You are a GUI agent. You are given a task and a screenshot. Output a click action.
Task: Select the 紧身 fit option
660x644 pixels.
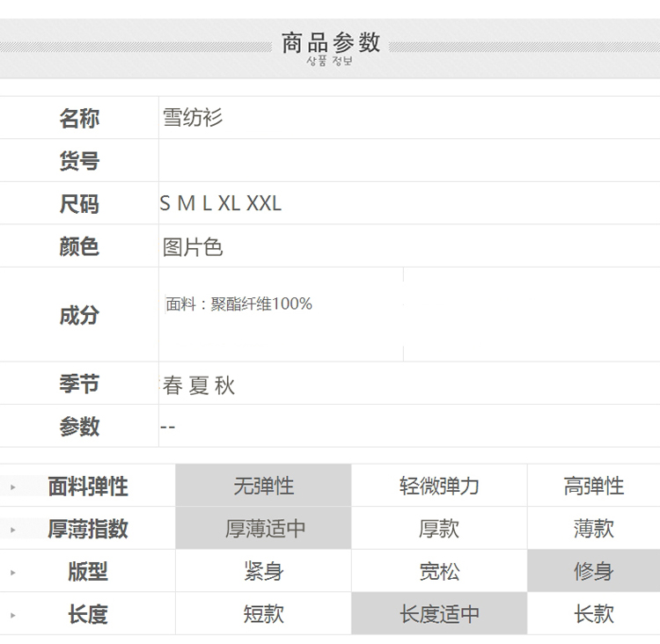263,571
